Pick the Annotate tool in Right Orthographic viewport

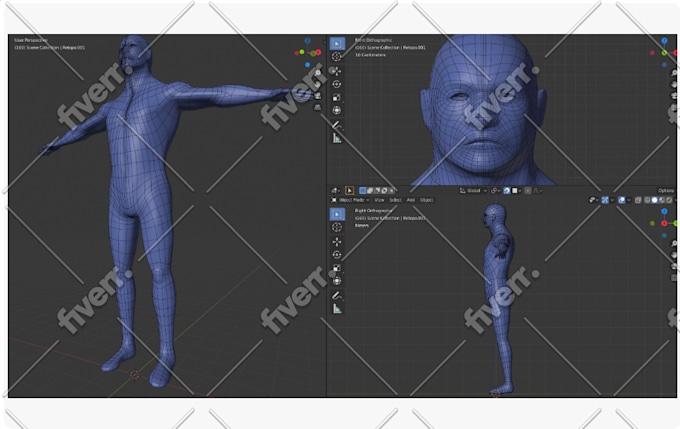pos(337,295)
